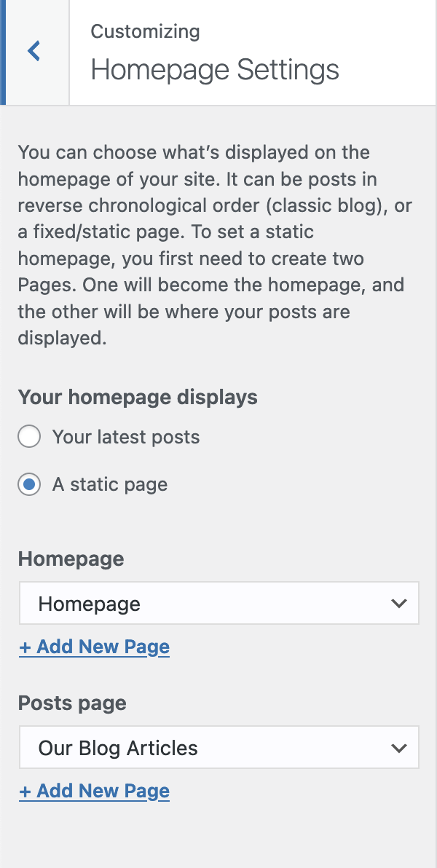Viewport: 437px width, 868px height.
Task: Click the chevron on the Posts page dropdown
Action: pos(399,747)
